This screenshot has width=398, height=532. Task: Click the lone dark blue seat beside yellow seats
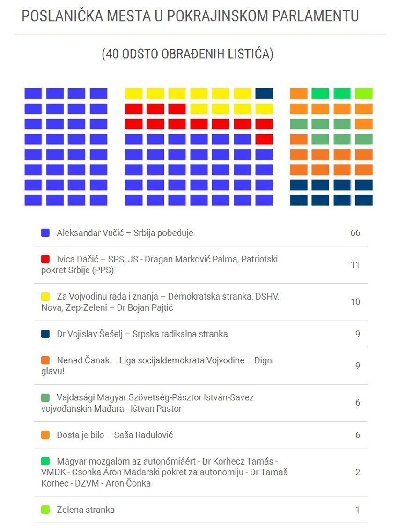264,93
